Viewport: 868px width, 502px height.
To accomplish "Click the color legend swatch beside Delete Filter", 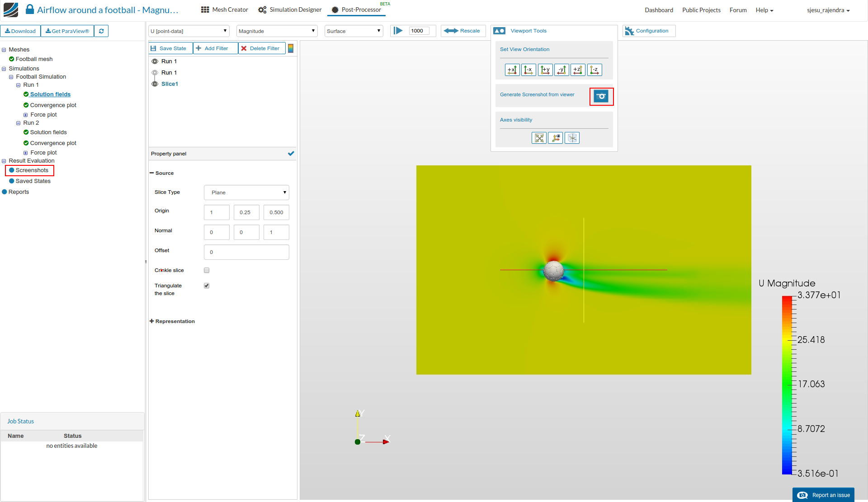I will coord(291,48).
